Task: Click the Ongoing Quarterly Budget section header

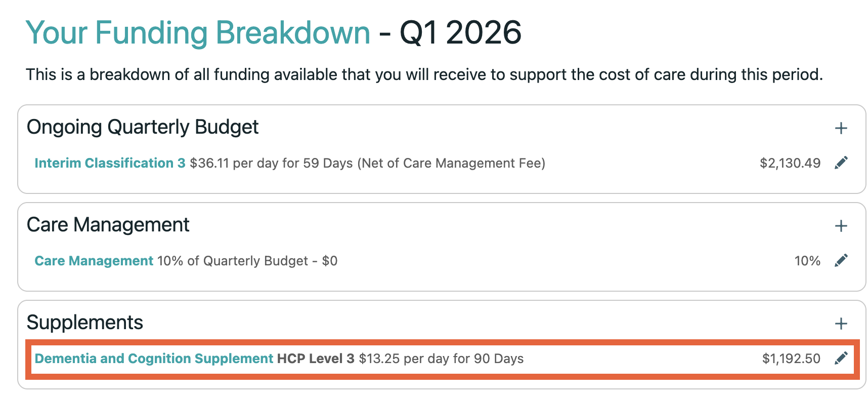Action: click(x=144, y=127)
